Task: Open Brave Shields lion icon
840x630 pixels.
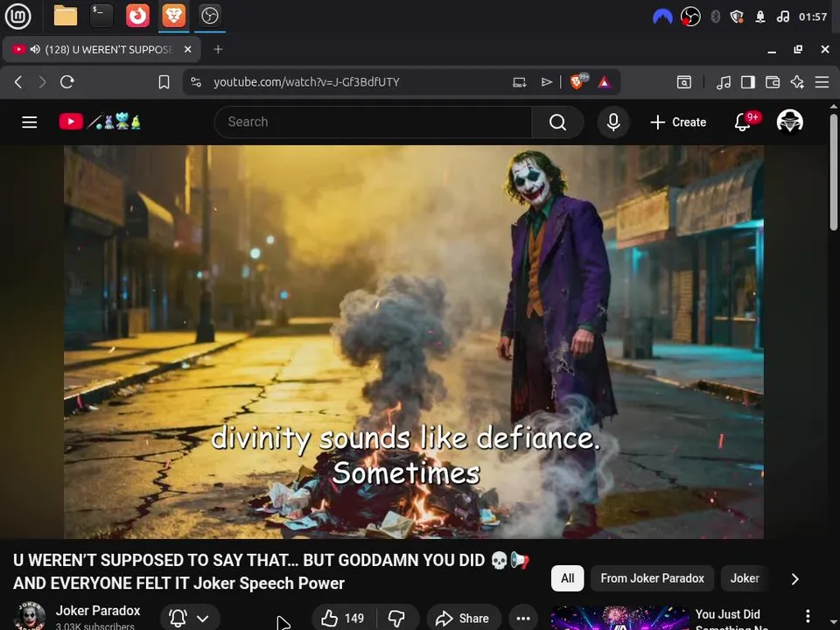Action: point(578,81)
